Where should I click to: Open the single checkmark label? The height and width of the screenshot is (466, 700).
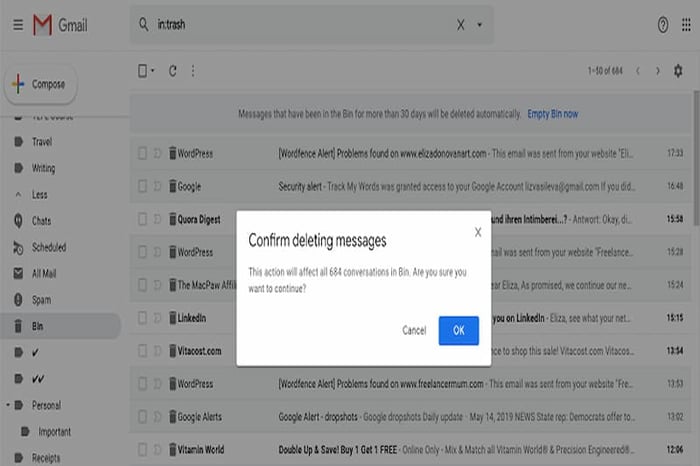[35, 353]
